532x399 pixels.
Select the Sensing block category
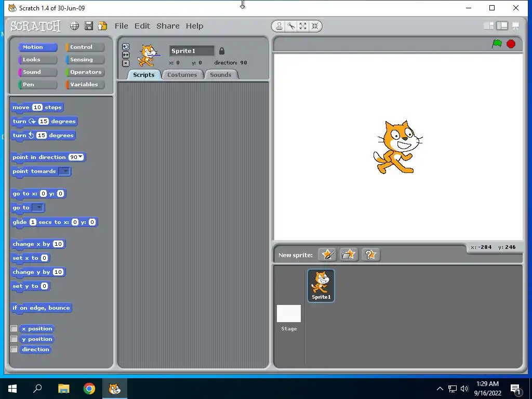(85, 60)
